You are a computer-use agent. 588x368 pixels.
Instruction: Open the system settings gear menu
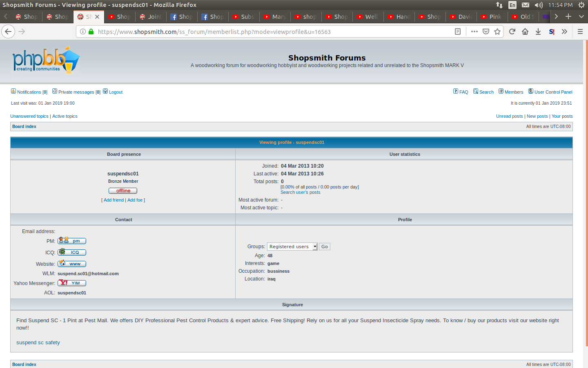point(581,5)
